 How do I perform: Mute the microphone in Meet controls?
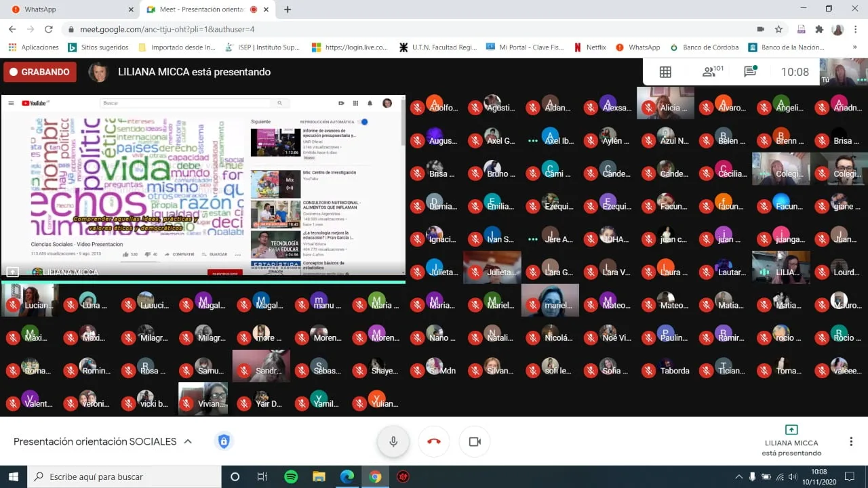tap(393, 441)
